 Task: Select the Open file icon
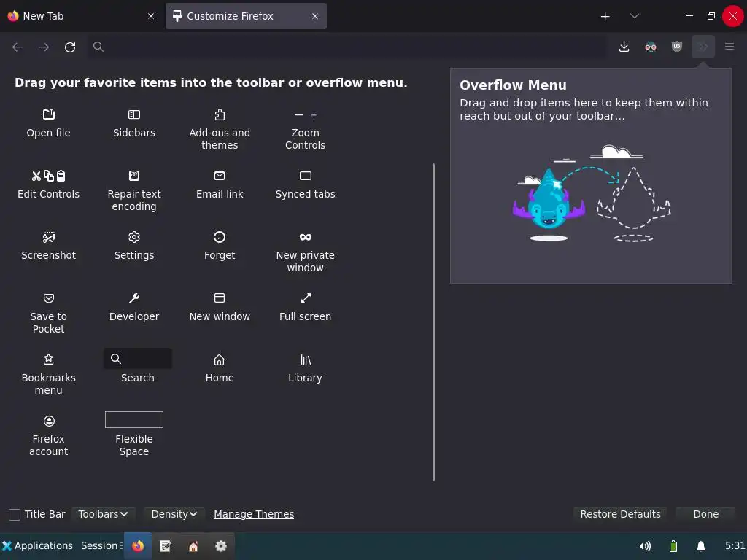[x=49, y=114]
